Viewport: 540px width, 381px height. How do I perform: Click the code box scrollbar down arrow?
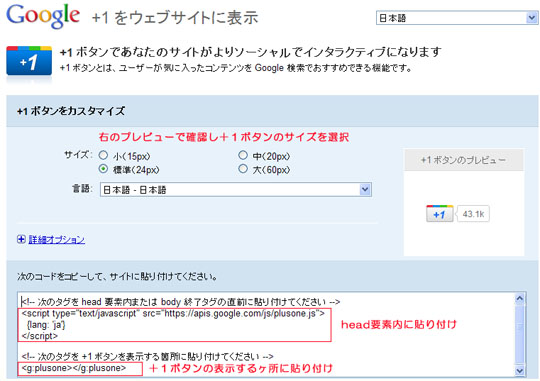coord(520,371)
